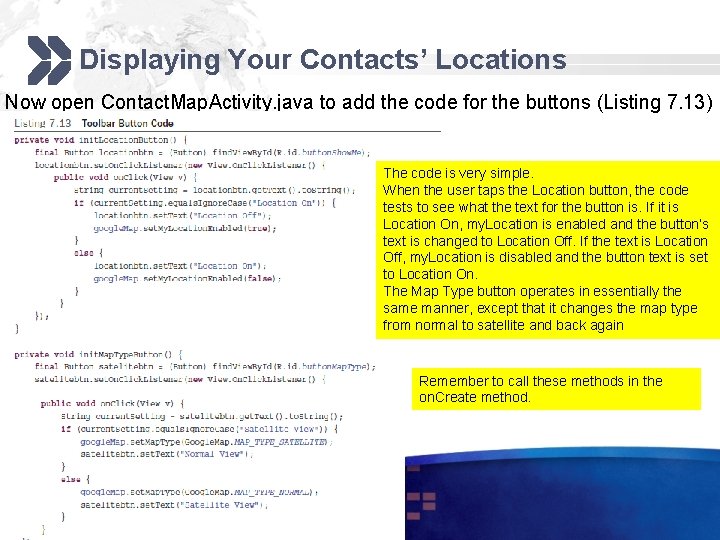Click the Listing 7.13 Toolbar Button Code caption
Viewport: 720px width, 540px height.
click(94, 123)
